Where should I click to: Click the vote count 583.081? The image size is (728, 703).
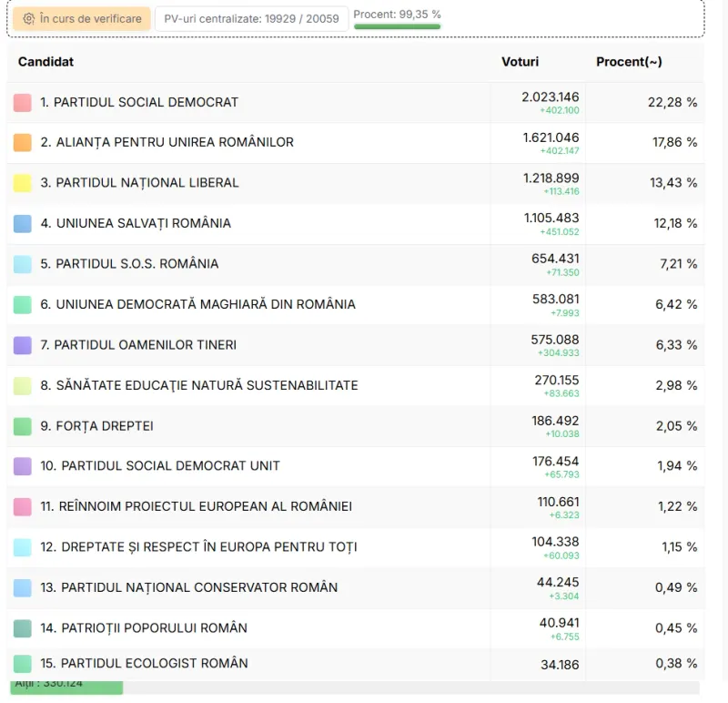[x=556, y=299]
